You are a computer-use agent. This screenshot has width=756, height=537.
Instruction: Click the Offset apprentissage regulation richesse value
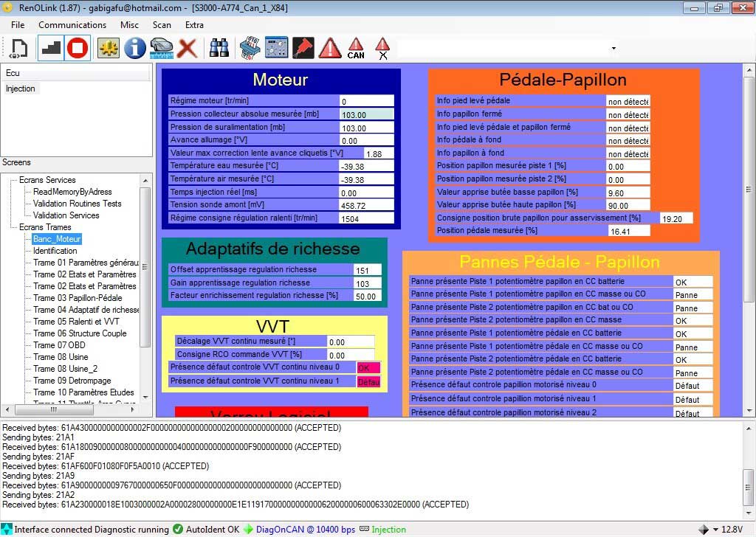click(368, 270)
